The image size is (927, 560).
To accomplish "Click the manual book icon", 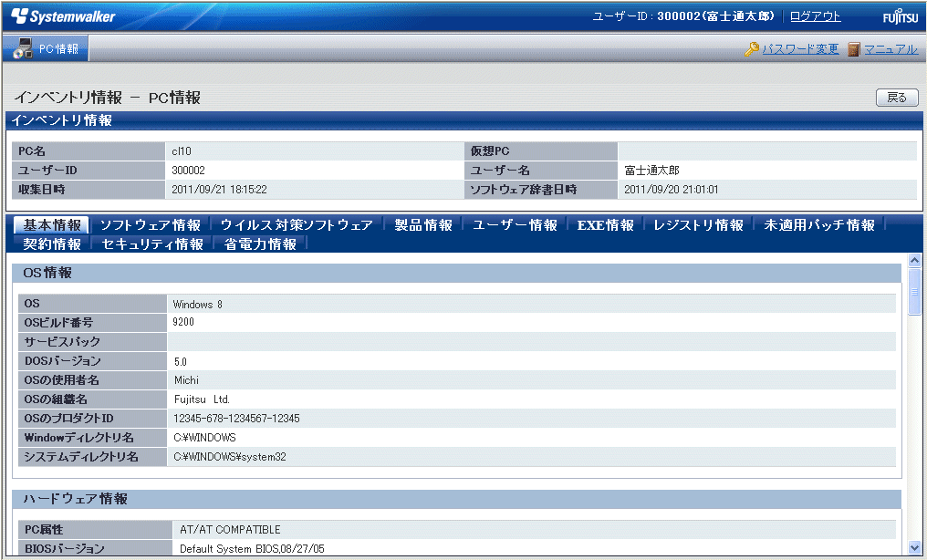I will pyautogui.click(x=854, y=49).
